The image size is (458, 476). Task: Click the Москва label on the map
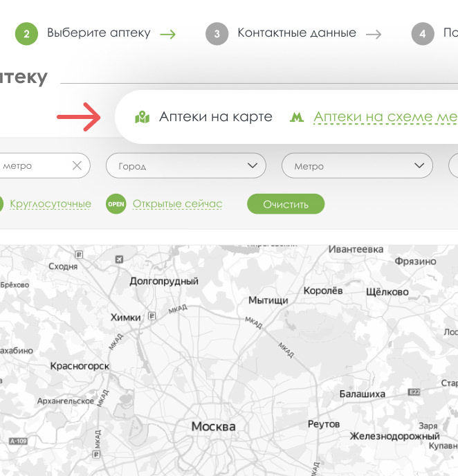213,426
